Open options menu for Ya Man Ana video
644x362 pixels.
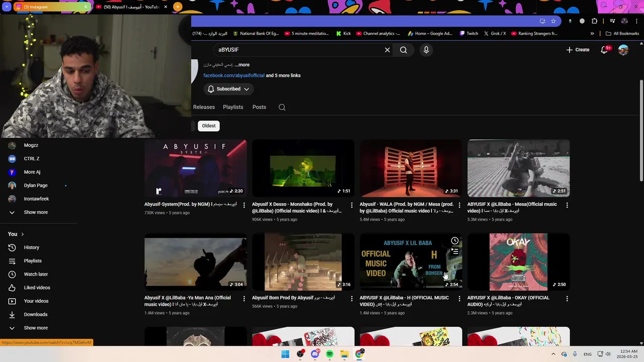(244, 299)
